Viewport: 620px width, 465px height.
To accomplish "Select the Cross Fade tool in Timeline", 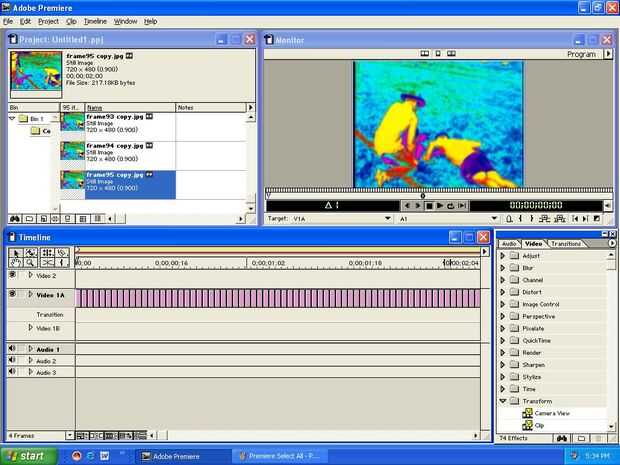I will tap(47, 263).
